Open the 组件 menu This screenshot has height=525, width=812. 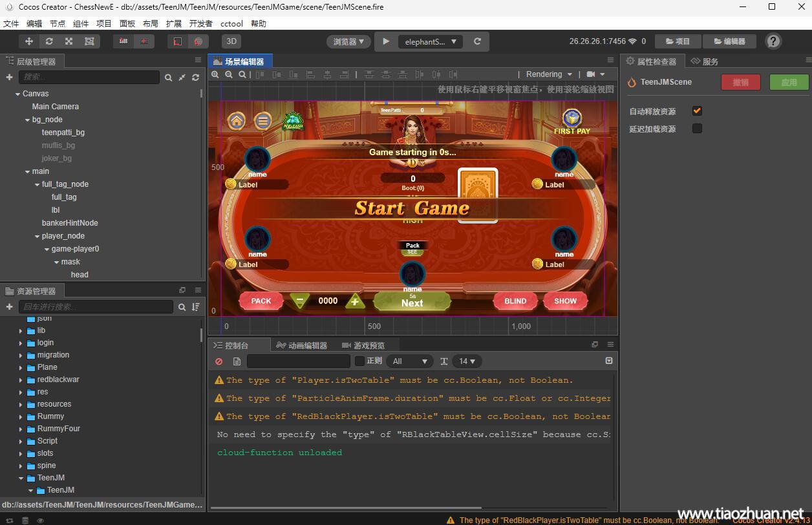[81, 23]
